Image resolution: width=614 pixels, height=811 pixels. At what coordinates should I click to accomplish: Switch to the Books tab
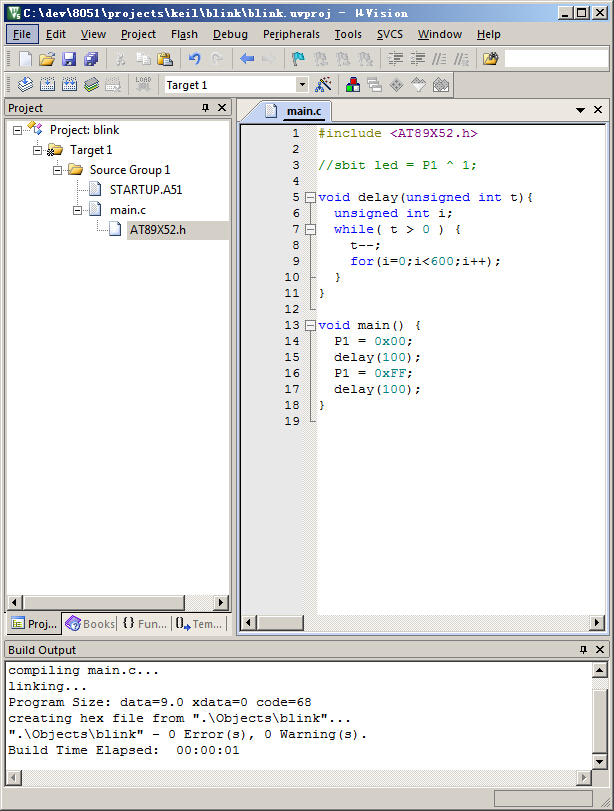coord(90,624)
